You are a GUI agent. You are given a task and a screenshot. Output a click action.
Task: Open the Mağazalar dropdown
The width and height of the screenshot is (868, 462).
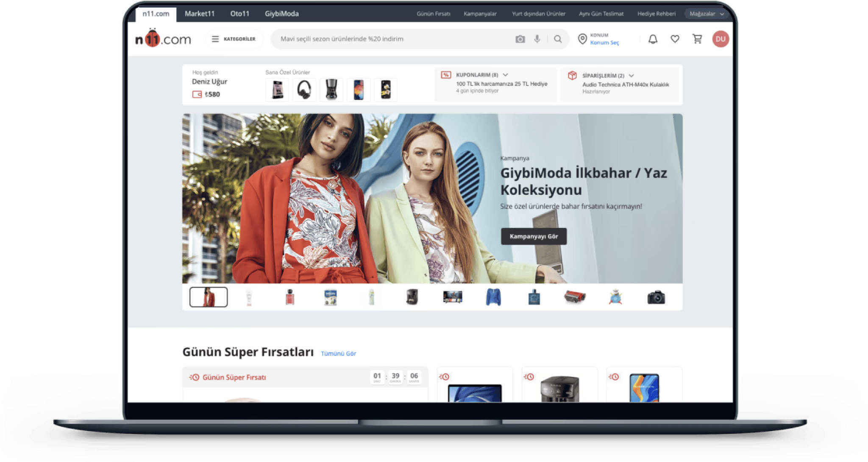[706, 14]
